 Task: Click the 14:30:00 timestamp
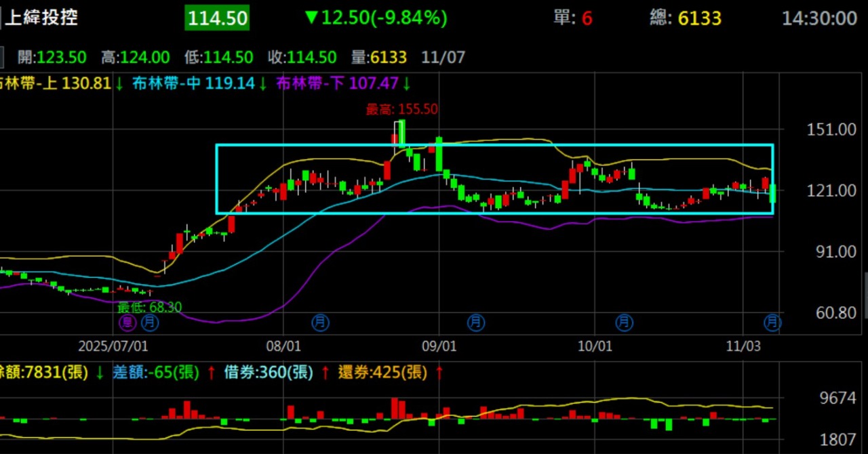click(x=819, y=18)
